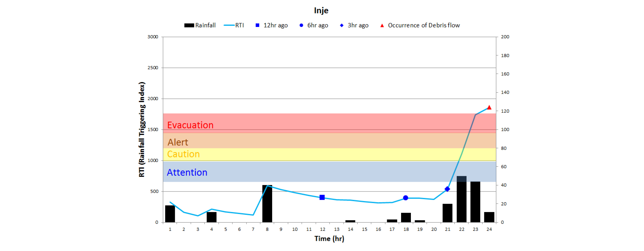Click the red Evacuation zone label
Image resolution: width=644 pixels, height=251 pixels.
click(x=190, y=125)
